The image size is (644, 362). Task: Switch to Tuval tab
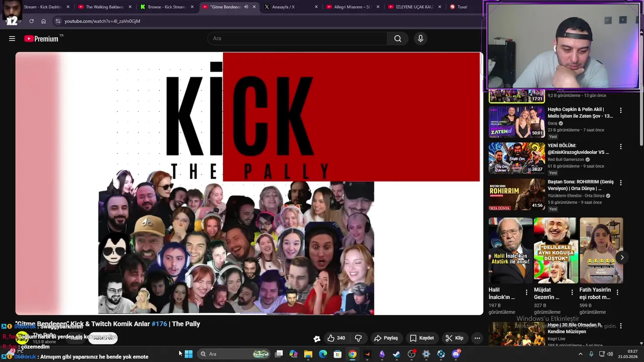pos(462,7)
